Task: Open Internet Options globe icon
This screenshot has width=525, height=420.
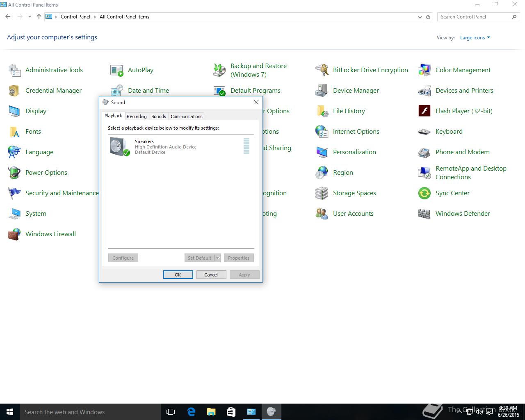Action: click(x=322, y=132)
